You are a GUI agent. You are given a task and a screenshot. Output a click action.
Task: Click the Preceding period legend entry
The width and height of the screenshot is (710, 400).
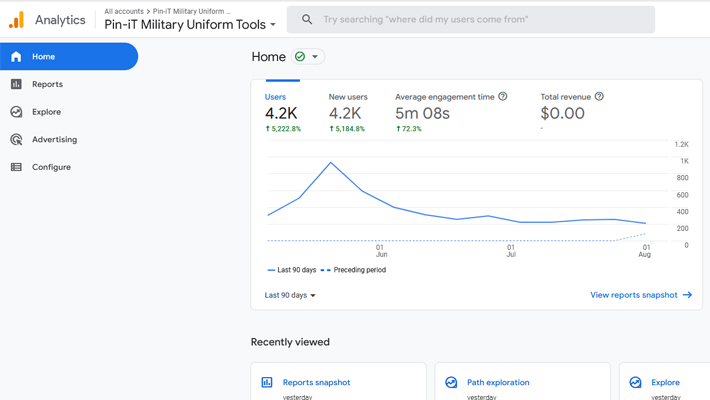point(353,270)
